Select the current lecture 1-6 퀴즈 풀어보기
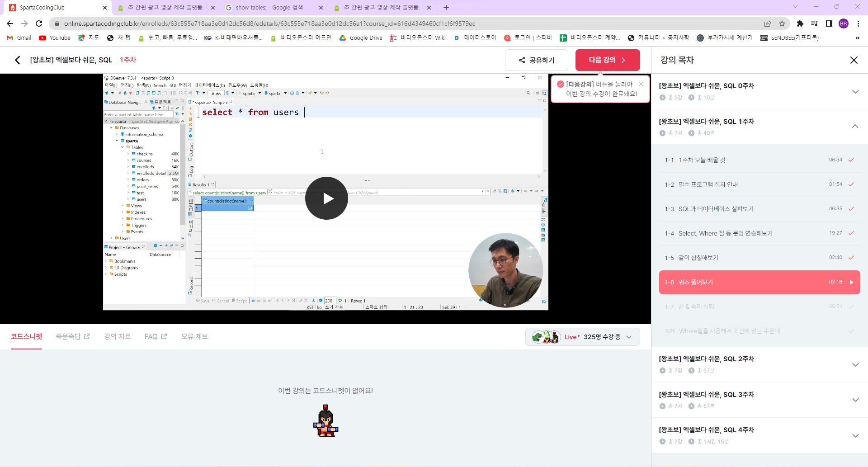The height and width of the screenshot is (467, 868). 759,282
